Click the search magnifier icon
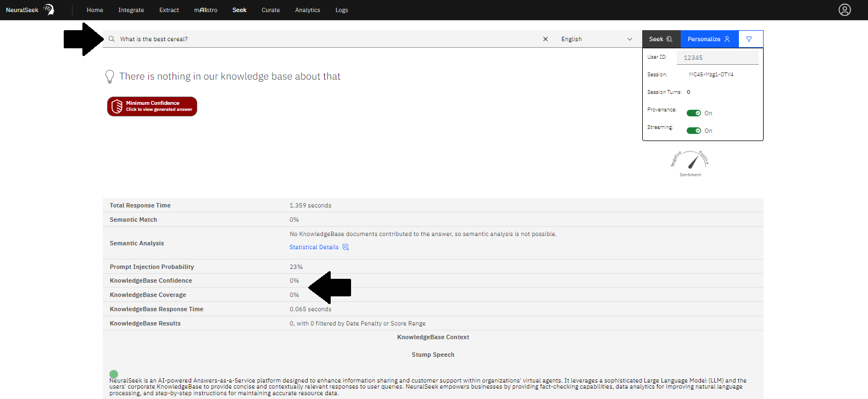The width and height of the screenshot is (868, 399). [x=112, y=39]
